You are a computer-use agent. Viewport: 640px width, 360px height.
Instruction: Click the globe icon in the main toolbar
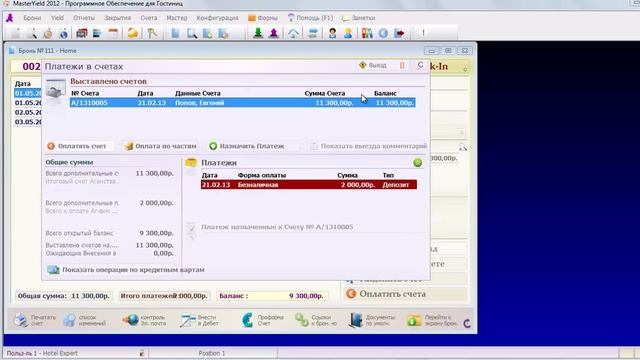[x=64, y=33]
